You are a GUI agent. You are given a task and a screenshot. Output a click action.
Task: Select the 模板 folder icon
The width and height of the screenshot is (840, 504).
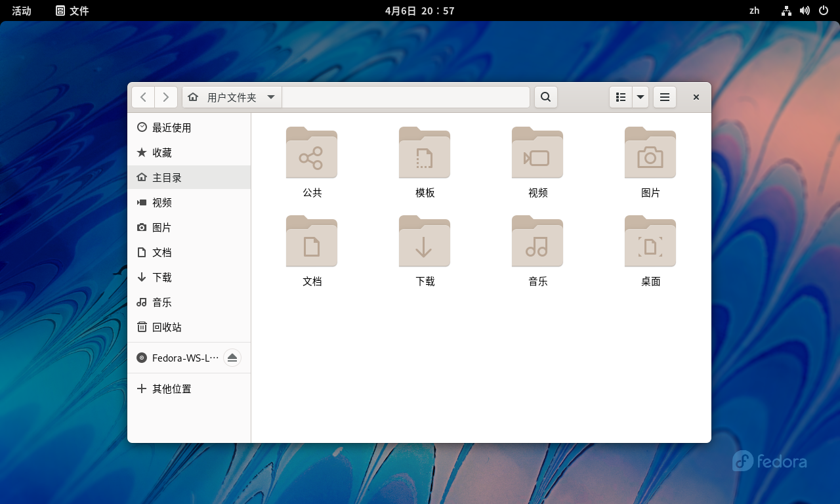tap(425, 152)
